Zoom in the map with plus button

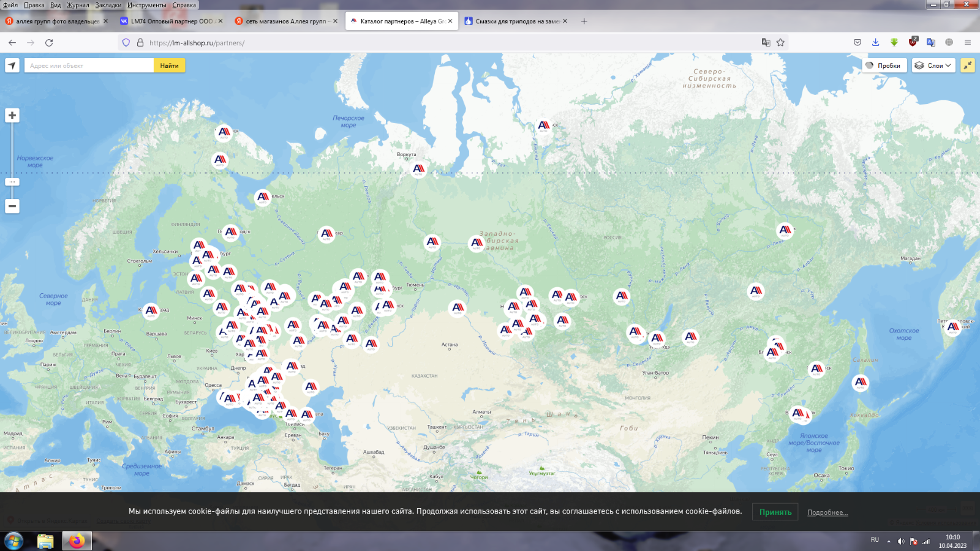[x=12, y=115]
